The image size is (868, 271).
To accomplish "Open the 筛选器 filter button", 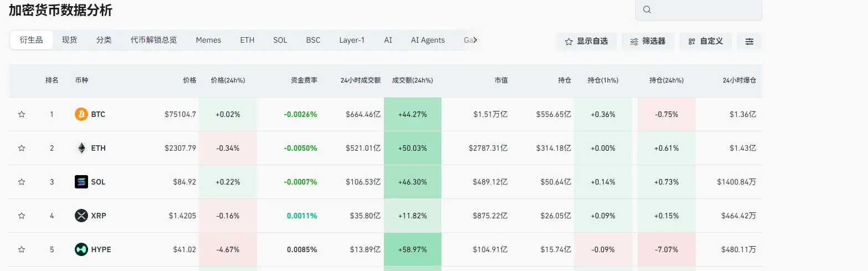I will pyautogui.click(x=648, y=42).
